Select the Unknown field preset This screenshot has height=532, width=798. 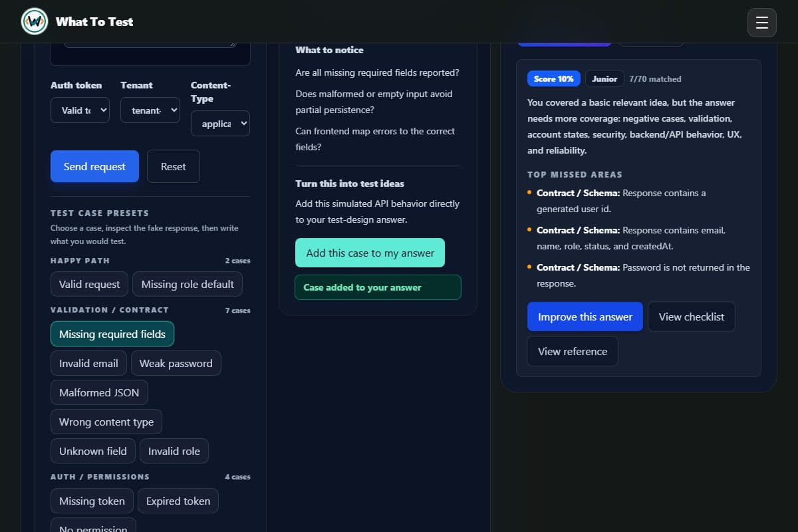tap(93, 451)
